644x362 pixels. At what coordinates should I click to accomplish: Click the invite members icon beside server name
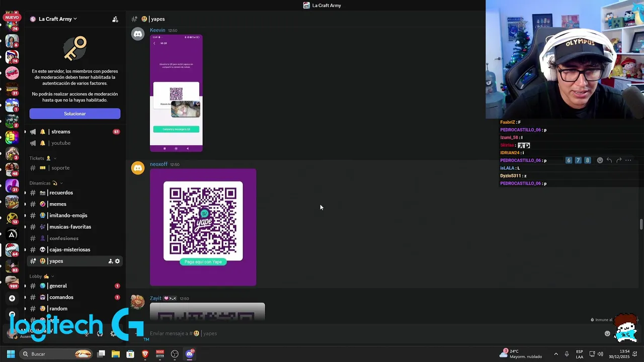[x=115, y=19]
